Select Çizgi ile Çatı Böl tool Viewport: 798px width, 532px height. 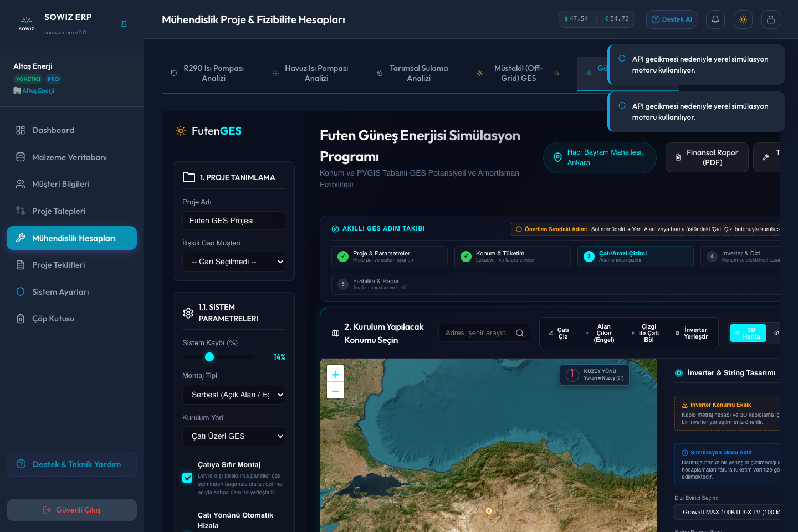tap(645, 333)
